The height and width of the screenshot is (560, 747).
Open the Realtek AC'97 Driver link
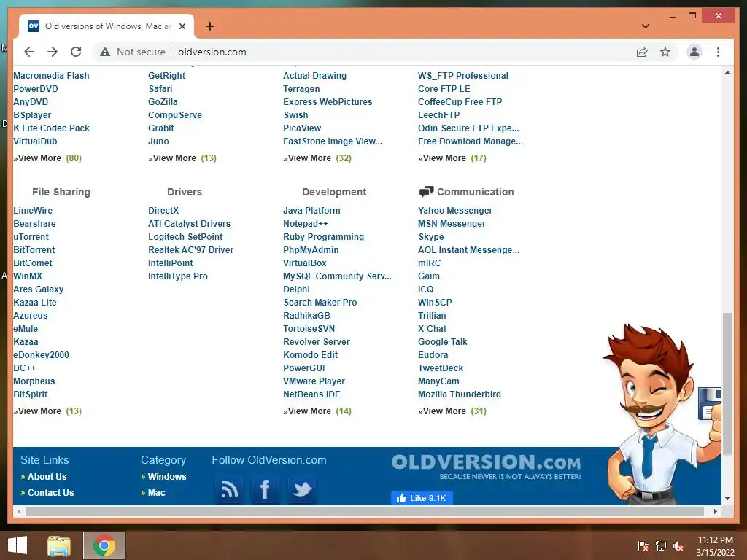(190, 250)
